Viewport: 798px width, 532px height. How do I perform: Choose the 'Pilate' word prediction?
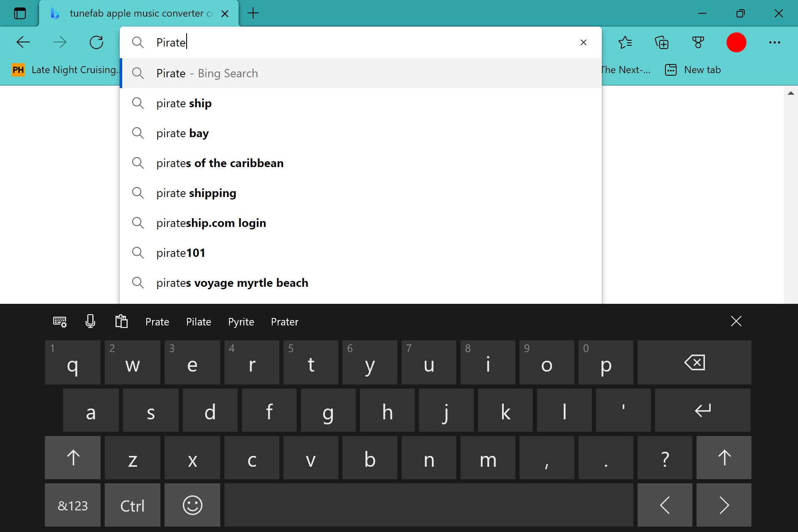point(198,322)
